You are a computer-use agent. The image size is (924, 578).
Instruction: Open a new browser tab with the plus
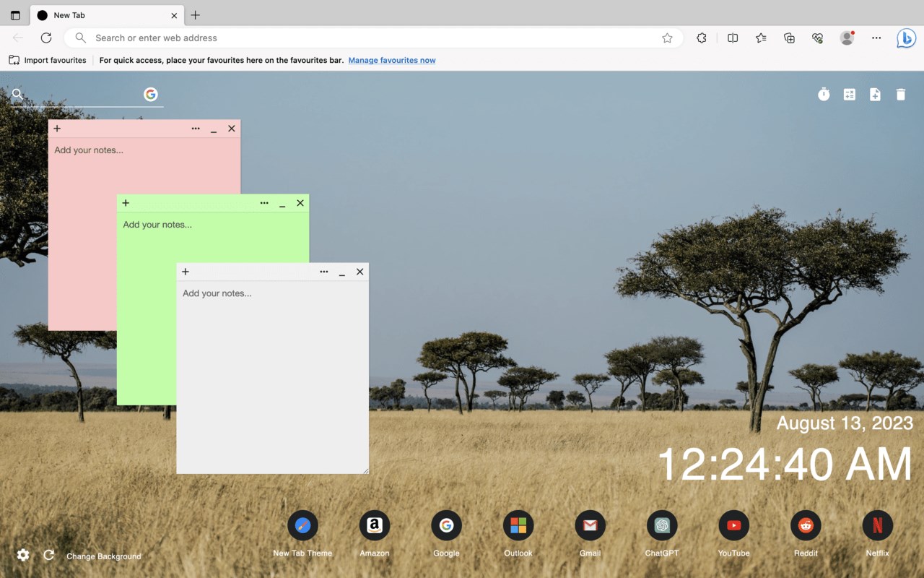(x=195, y=15)
